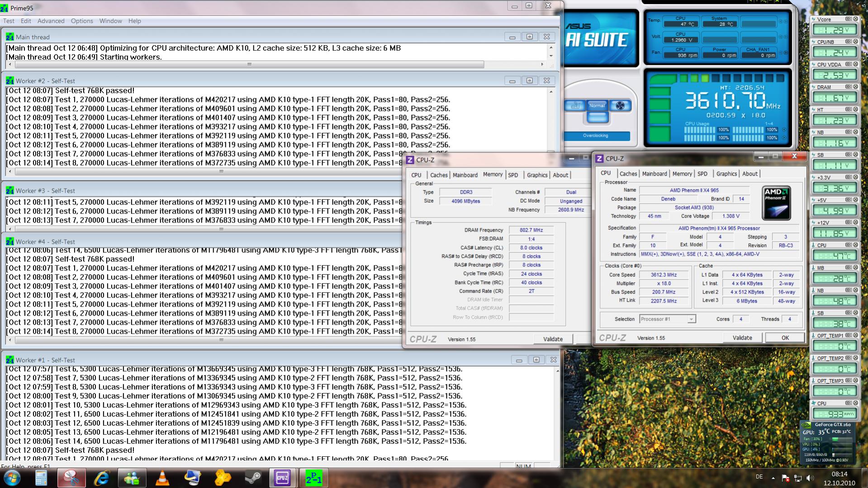The width and height of the screenshot is (868, 488).
Task: Select CPU tab in the back CPU-Z window
Action: pos(416,175)
